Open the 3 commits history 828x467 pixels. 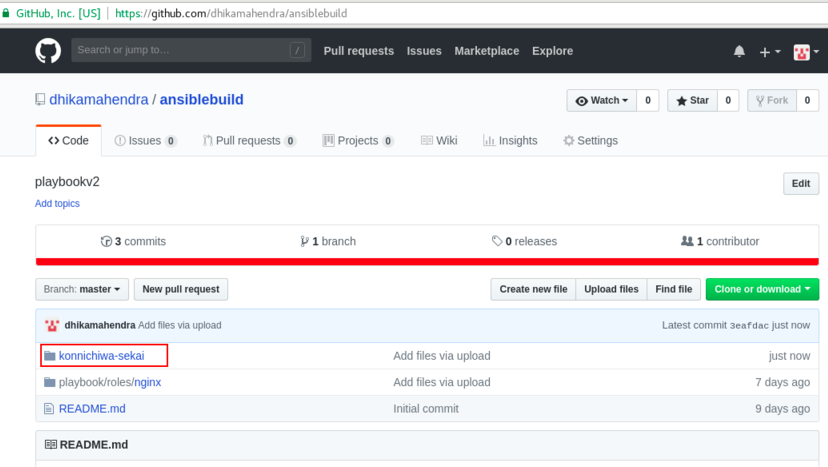pyautogui.click(x=133, y=241)
